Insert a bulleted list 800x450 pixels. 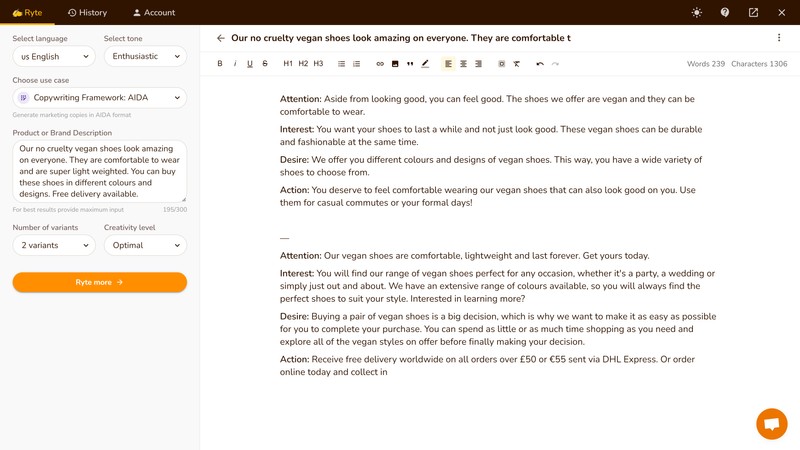342,64
